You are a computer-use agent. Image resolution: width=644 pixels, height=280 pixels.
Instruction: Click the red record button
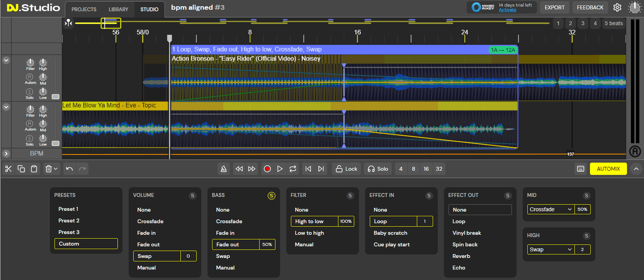click(267, 169)
